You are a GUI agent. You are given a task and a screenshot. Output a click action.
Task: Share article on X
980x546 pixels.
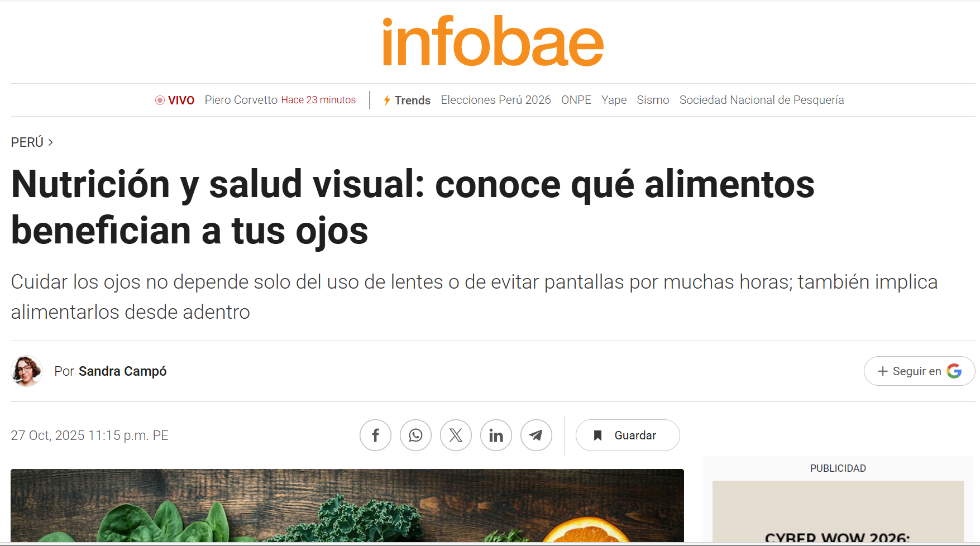[x=456, y=435]
